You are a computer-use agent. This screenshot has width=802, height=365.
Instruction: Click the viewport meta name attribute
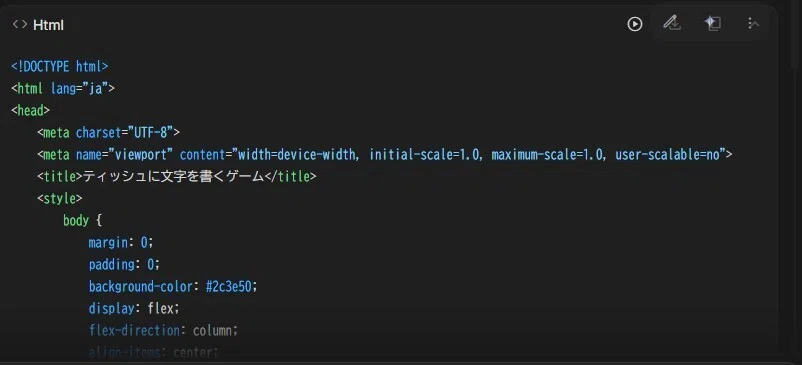click(x=124, y=154)
